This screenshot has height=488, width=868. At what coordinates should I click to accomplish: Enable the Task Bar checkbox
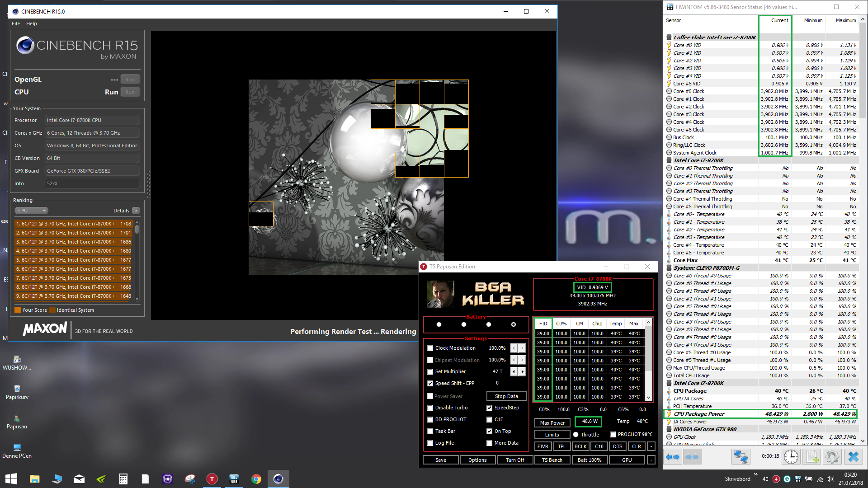point(430,431)
